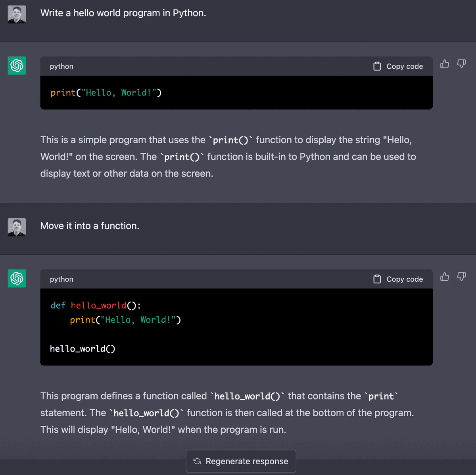This screenshot has height=475, width=476.
Task: Click the Regenerate response button
Action: point(241,461)
